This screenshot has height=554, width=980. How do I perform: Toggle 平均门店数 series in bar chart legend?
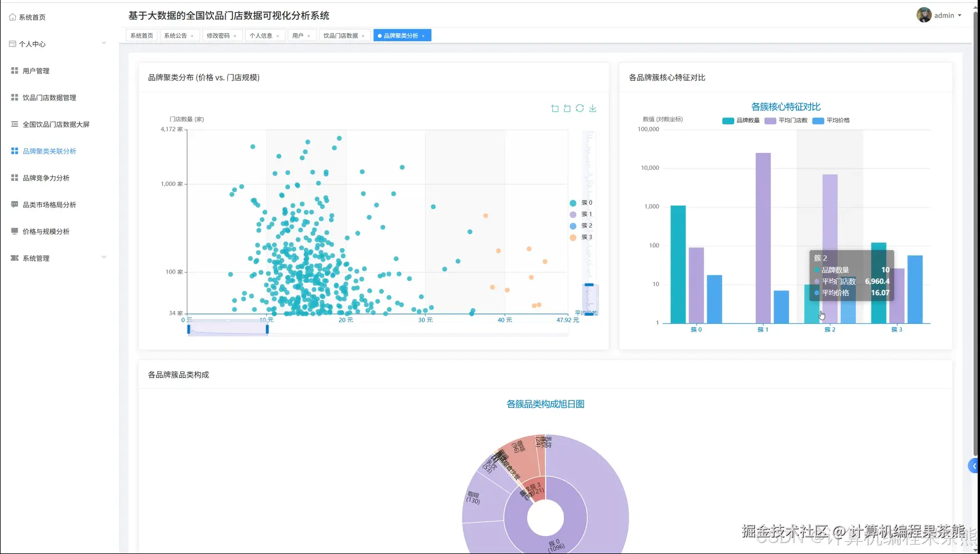[x=786, y=121]
